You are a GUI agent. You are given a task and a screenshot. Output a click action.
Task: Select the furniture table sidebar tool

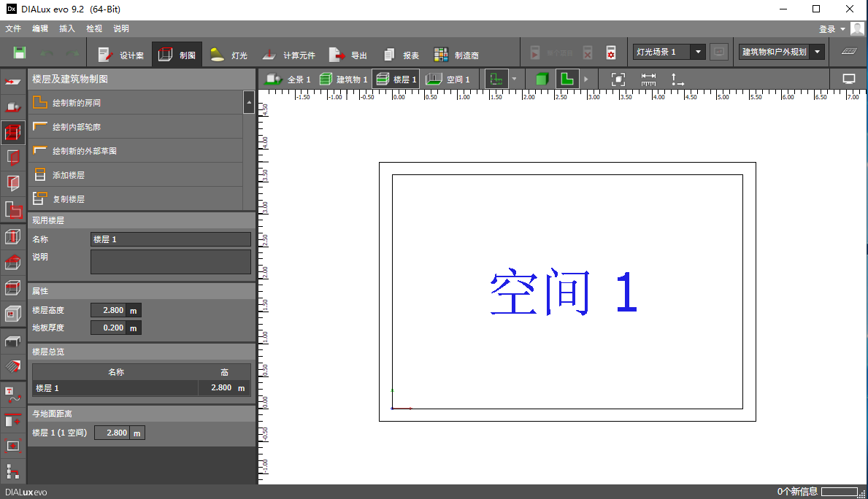point(13,341)
